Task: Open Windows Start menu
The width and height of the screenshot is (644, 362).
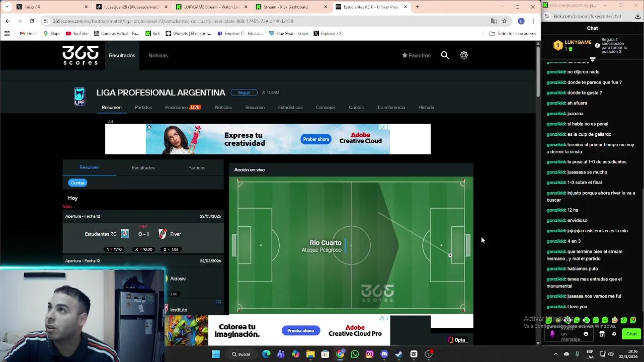Action: tap(216, 354)
